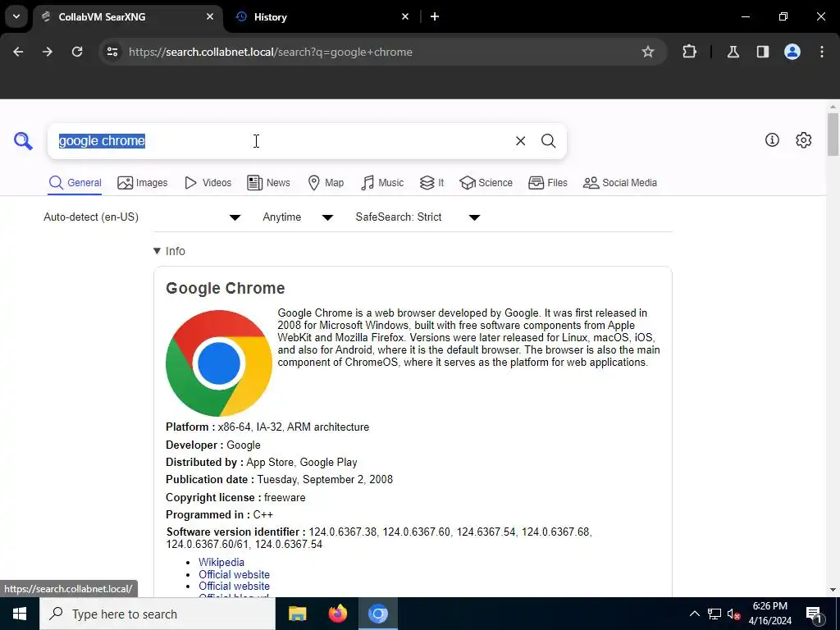
Task: Click the browser address bar URL
Action: [271, 52]
